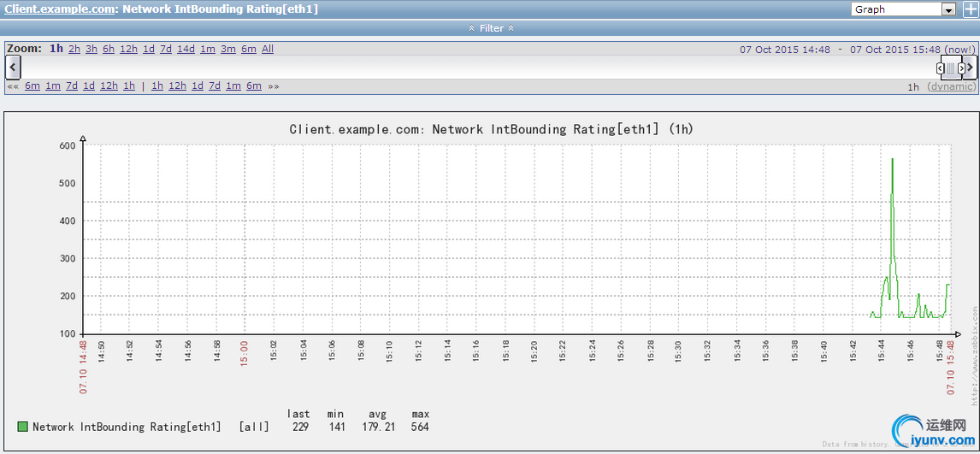This screenshot has width=980, height=454.
Task: Shift time back by 1d
Action: tap(89, 86)
